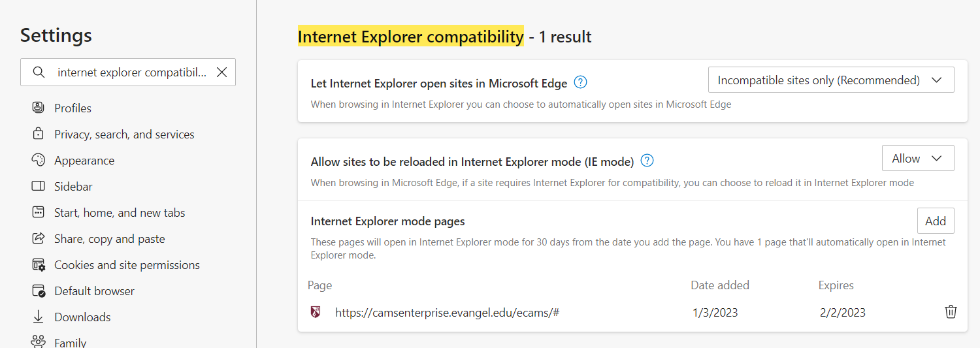This screenshot has height=348, width=980.
Task: Select Default browser in the sidebar
Action: coord(95,291)
